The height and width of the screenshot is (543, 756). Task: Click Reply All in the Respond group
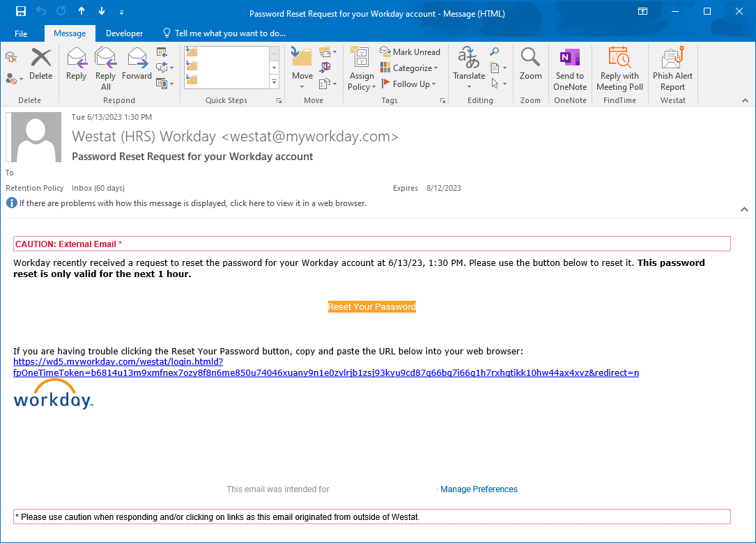[x=106, y=69]
